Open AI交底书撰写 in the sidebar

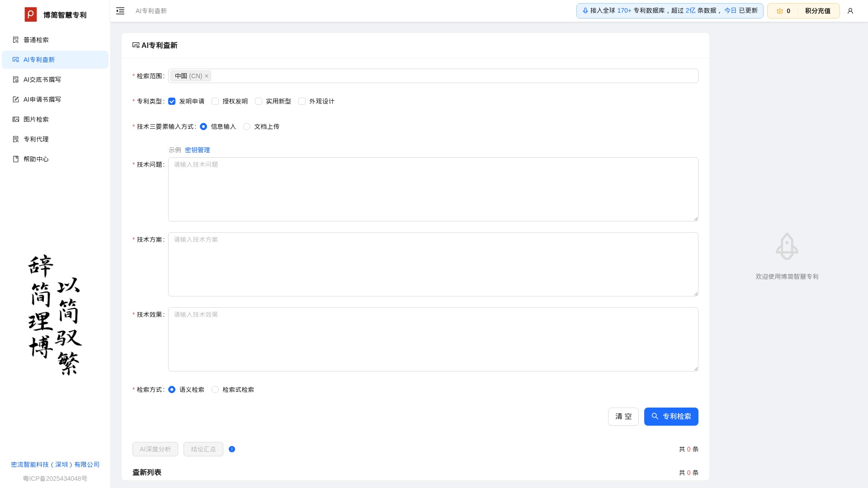pyautogui.click(x=42, y=80)
